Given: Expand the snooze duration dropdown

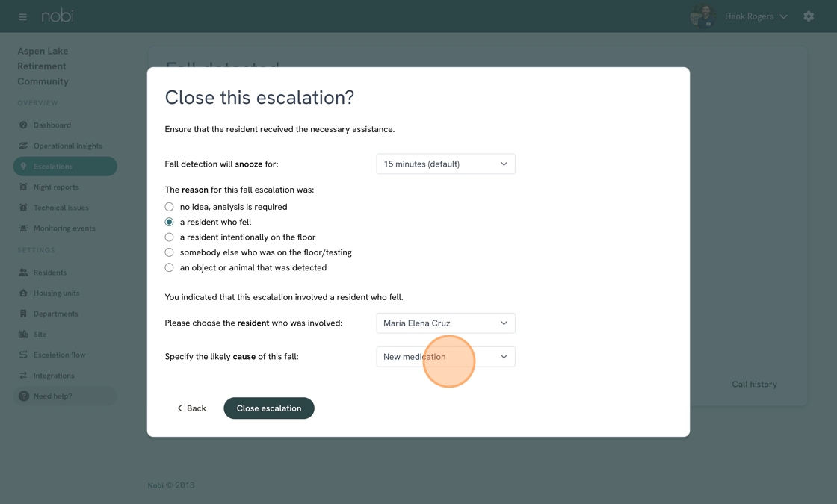Looking at the screenshot, I should pyautogui.click(x=445, y=164).
